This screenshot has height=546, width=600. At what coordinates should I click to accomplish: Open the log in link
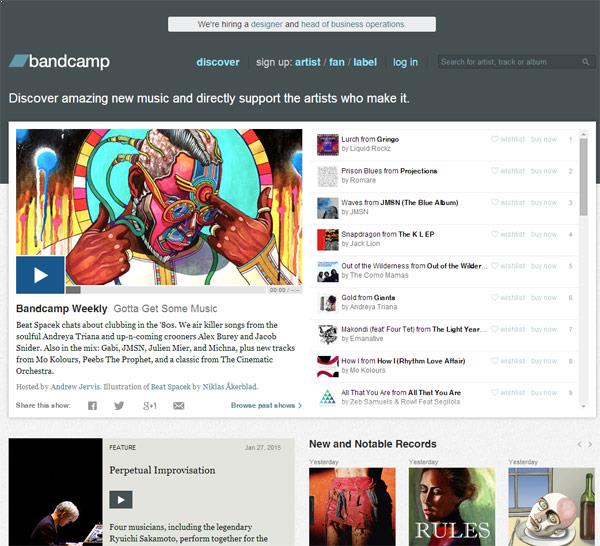click(405, 62)
